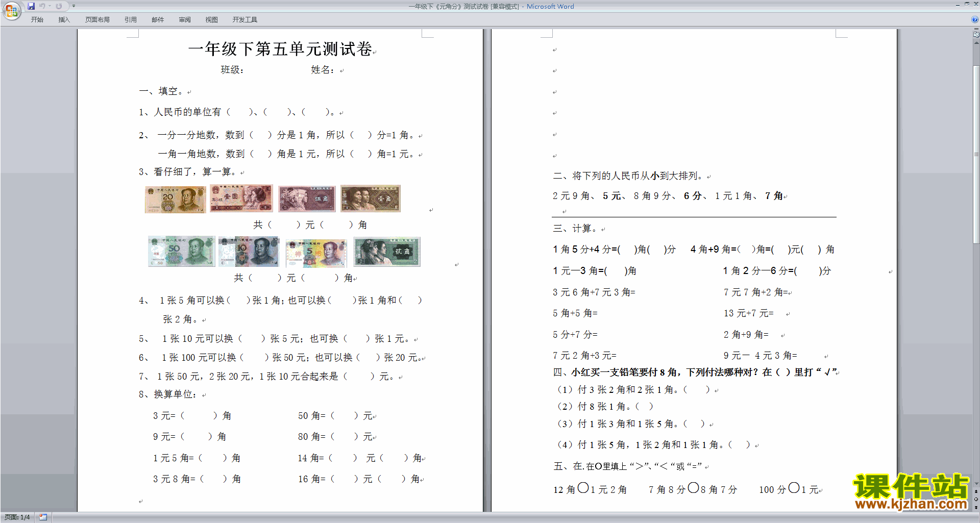Click the heading 一、填空。
The image size is (980, 523).
[161, 91]
